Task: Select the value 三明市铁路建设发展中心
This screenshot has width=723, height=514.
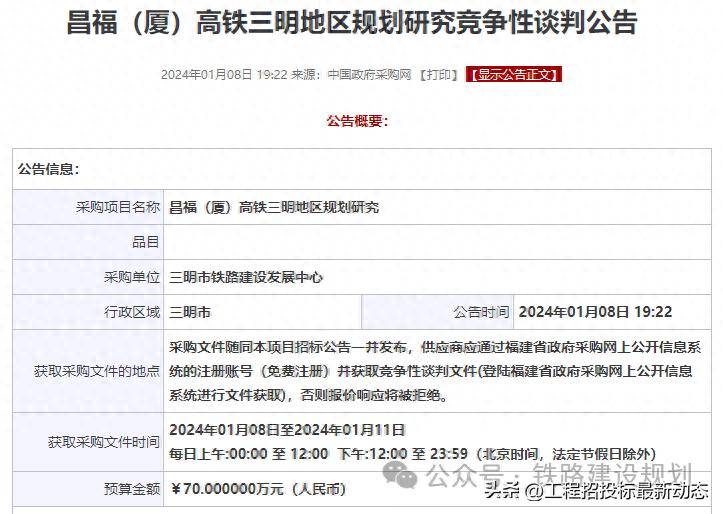Action: [x=245, y=277]
